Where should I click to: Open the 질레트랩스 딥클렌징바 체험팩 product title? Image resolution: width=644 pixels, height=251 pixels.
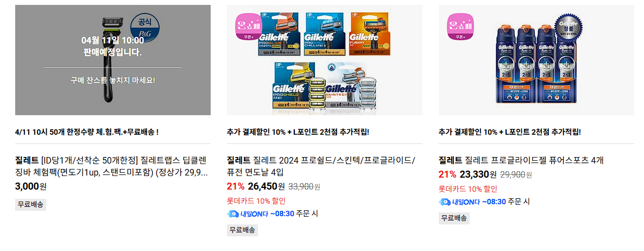pos(111,166)
